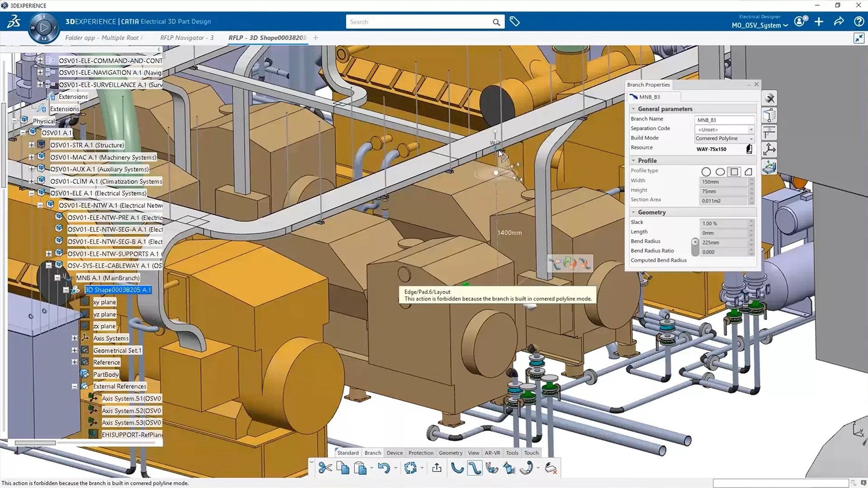Switch to the Geometry toolbar tab
The height and width of the screenshot is (488, 868).
450,452
